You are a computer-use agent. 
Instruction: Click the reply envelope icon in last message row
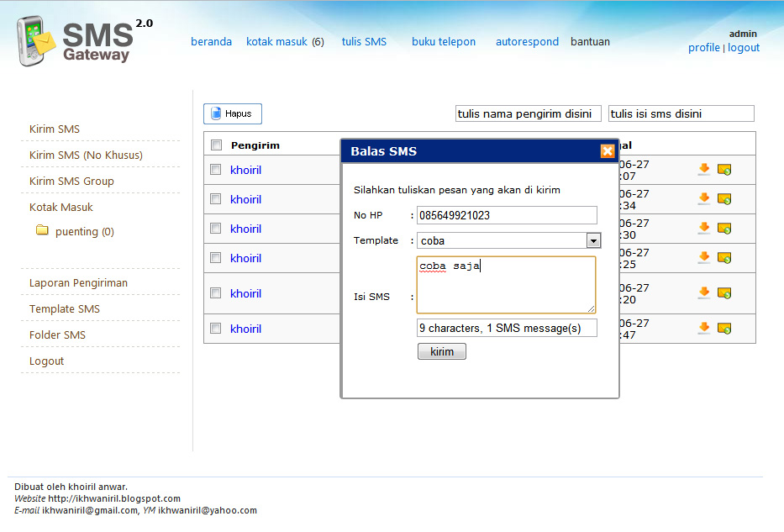[723, 329]
